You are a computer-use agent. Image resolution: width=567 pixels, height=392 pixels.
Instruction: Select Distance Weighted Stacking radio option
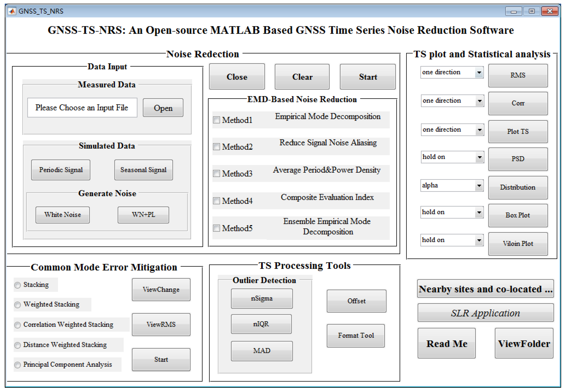pos(17,345)
